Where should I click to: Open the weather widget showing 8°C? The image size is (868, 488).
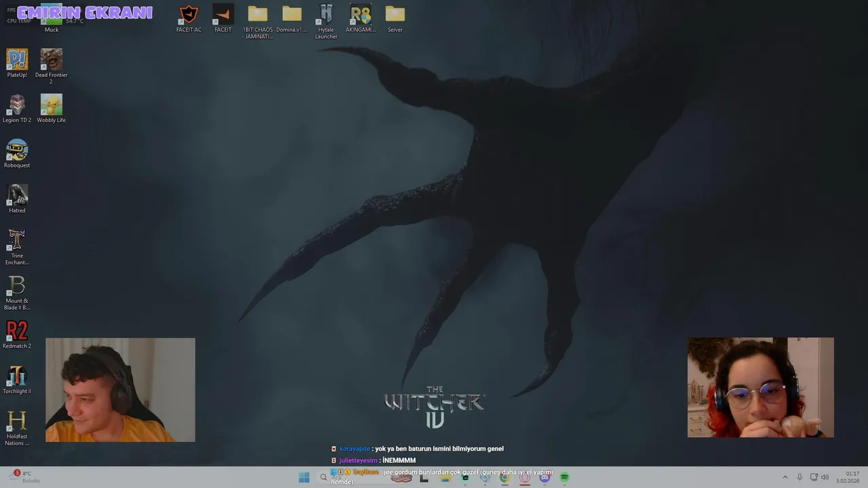pos(26,477)
